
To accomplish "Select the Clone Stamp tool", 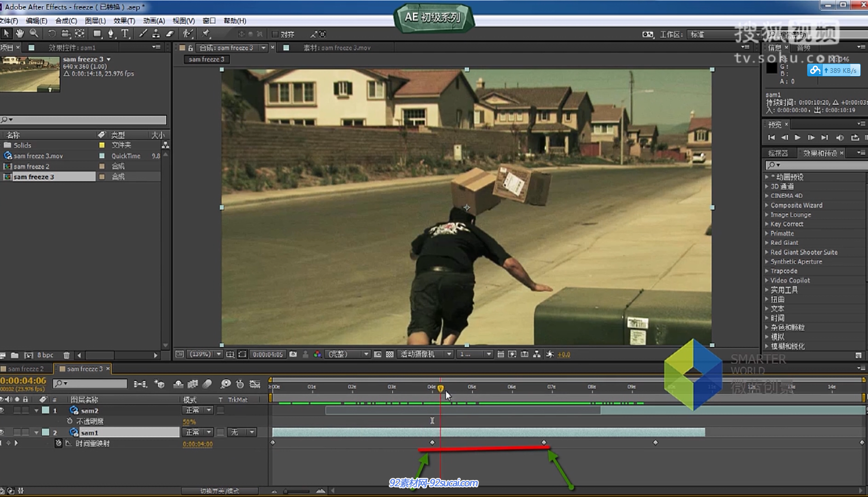I will tap(156, 34).
